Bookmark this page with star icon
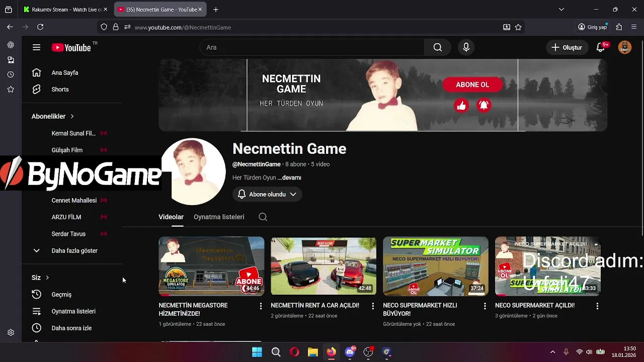Viewport: 644px width, 362px height. 518,27
